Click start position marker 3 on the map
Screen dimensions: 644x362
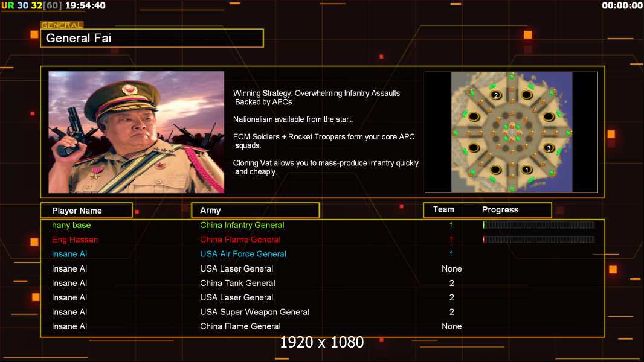pyautogui.click(x=549, y=148)
